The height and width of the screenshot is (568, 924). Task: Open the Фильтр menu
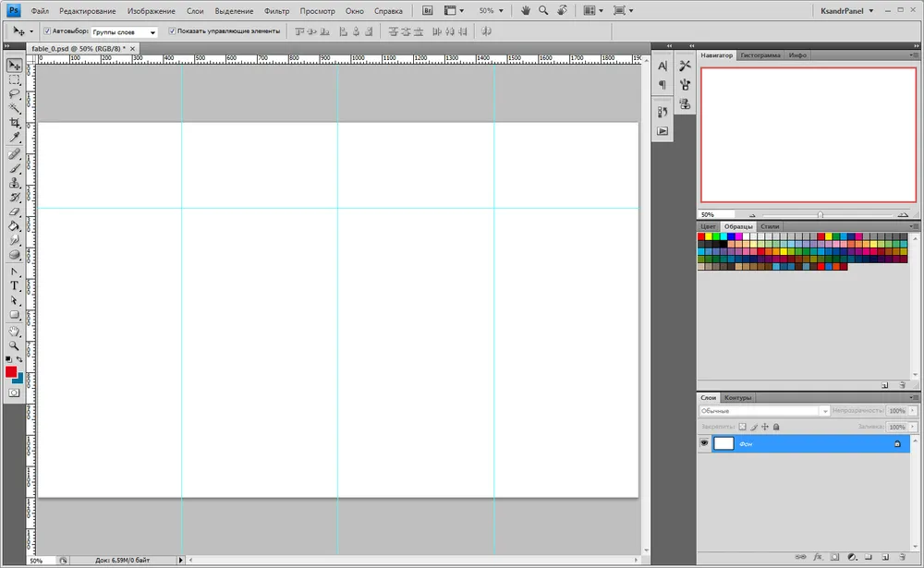pos(276,11)
